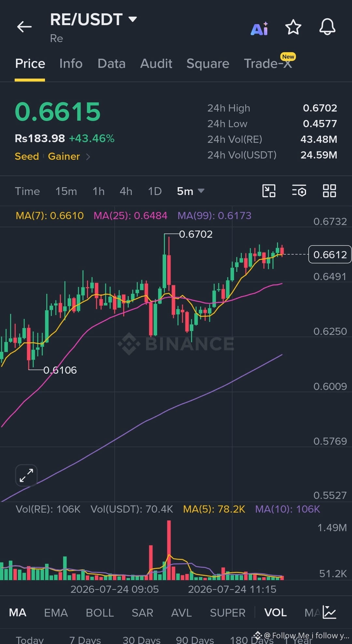Screen dimensions: 352x644
Task: Open the Trade-X tab
Action: pyautogui.click(x=268, y=64)
